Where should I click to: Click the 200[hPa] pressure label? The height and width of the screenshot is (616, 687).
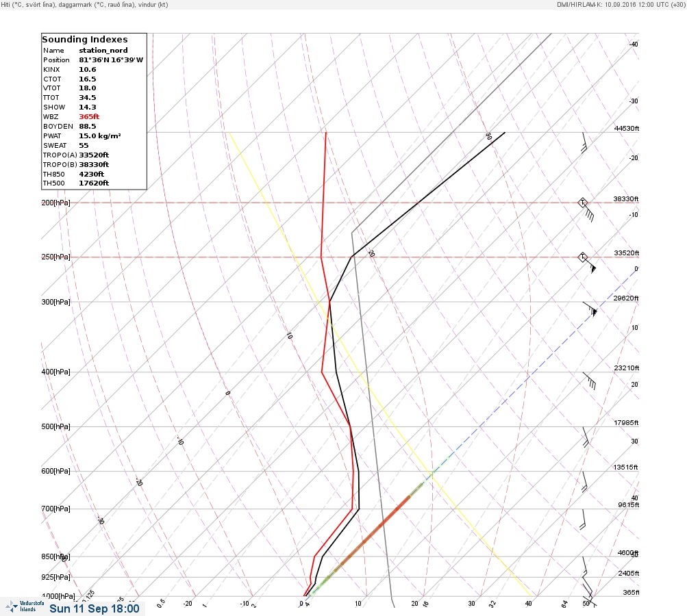click(55, 203)
